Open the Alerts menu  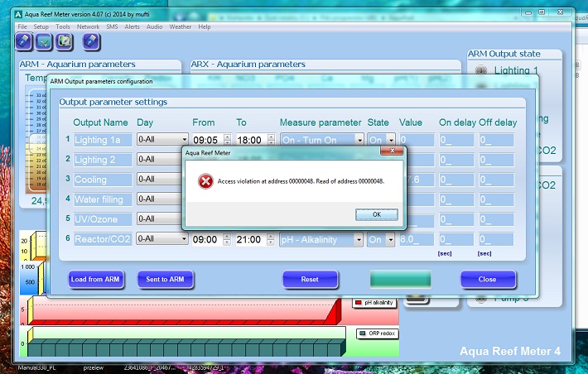tap(133, 26)
